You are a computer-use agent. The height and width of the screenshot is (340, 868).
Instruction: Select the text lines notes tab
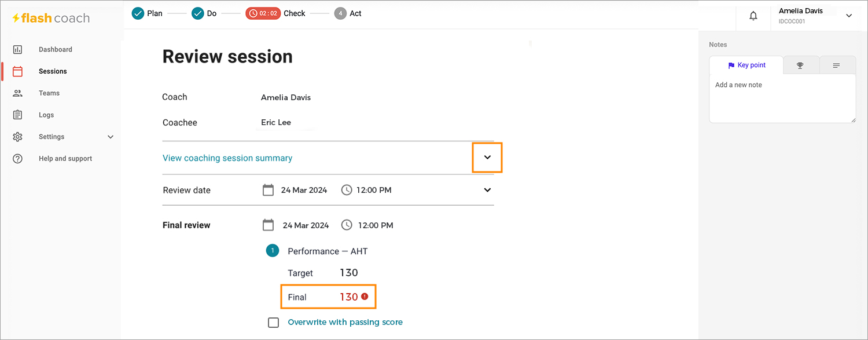coord(837,65)
